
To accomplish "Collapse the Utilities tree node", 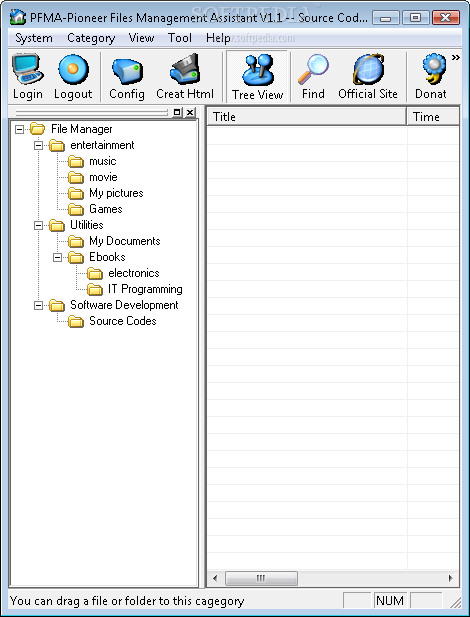I will [x=38, y=225].
